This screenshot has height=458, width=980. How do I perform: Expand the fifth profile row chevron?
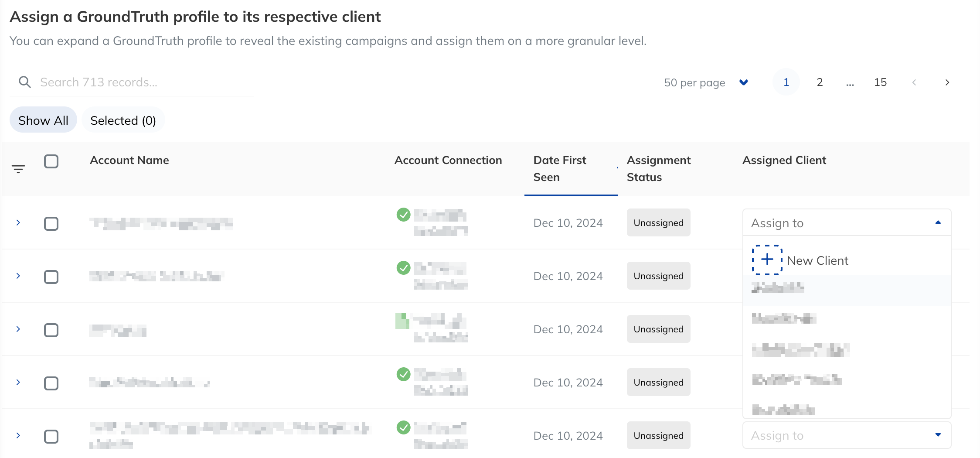pos(18,436)
